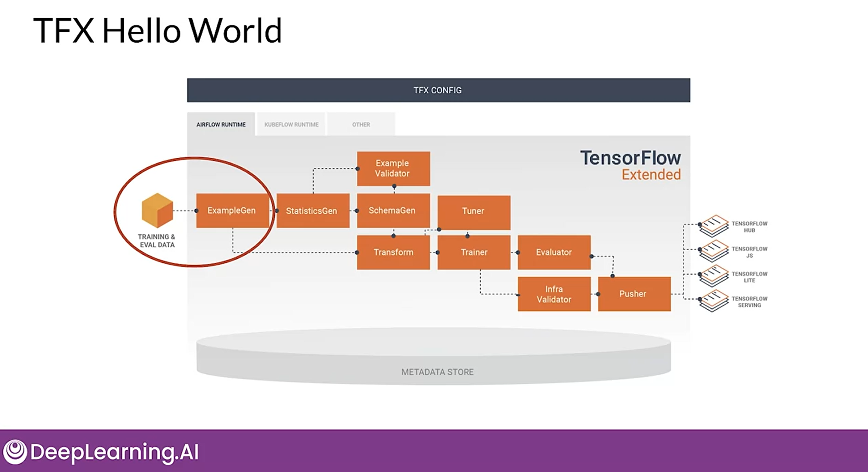Screen dimensions: 868x472
Task: Select the StatisticsGen component box
Action: tap(313, 211)
